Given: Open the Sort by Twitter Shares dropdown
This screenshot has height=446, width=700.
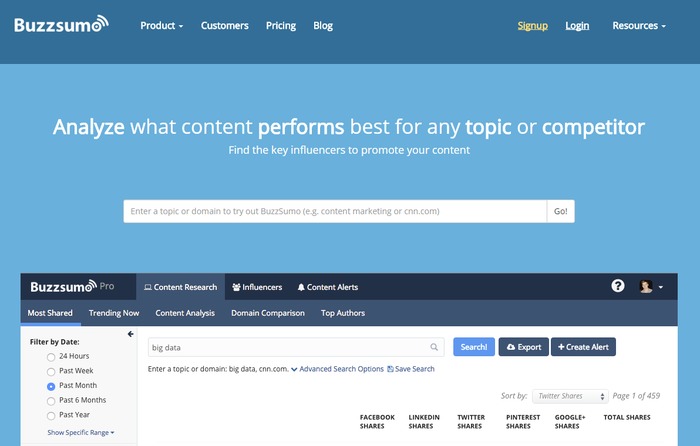Looking at the screenshot, I should pyautogui.click(x=570, y=396).
